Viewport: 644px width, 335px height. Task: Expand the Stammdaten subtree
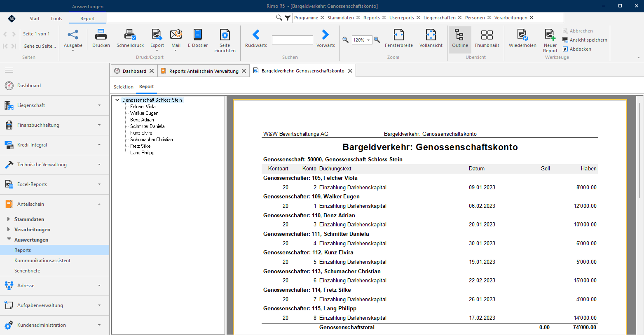point(9,219)
